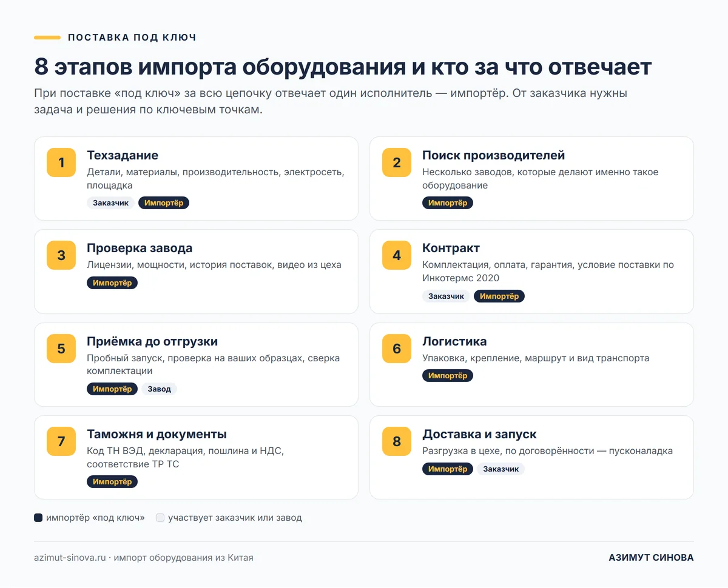
Task: Click the yellow number 5 badge
Action: coord(61,349)
